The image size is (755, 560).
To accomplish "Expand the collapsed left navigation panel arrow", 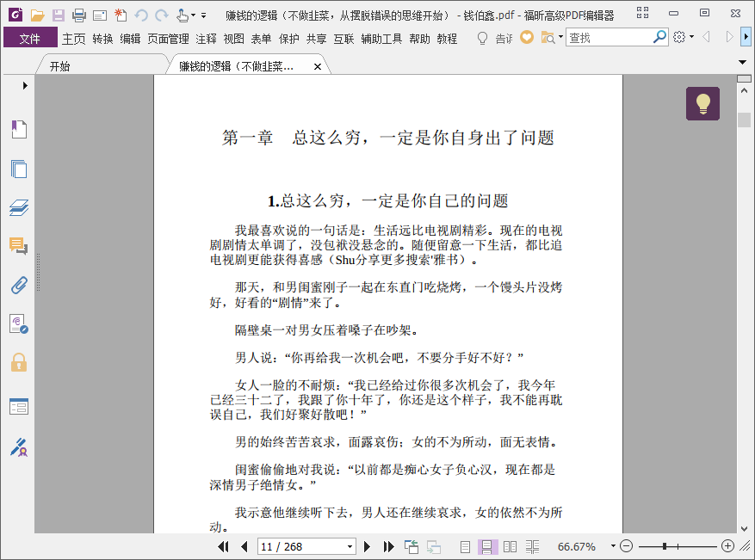I will [x=25, y=86].
